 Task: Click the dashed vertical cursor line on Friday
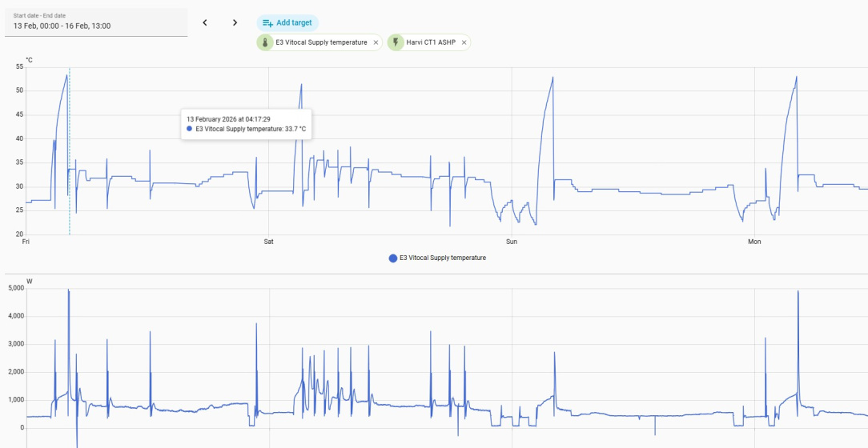[x=69, y=151]
